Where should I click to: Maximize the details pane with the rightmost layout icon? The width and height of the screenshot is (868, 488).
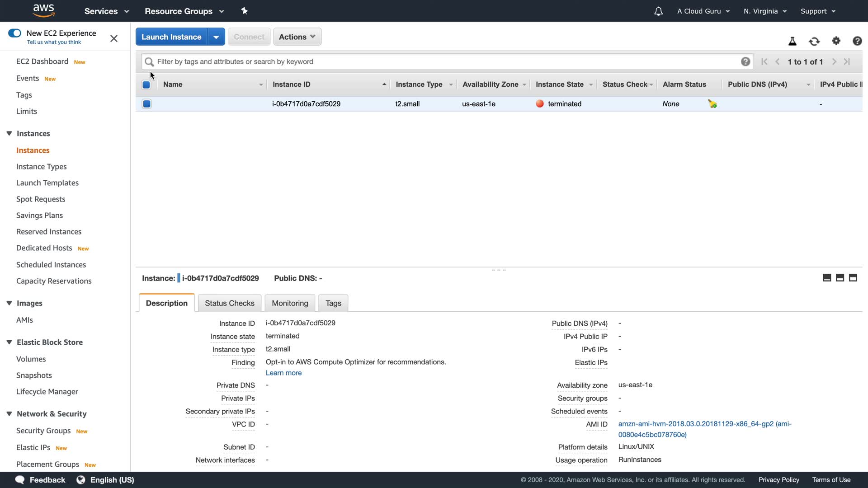pos(853,278)
